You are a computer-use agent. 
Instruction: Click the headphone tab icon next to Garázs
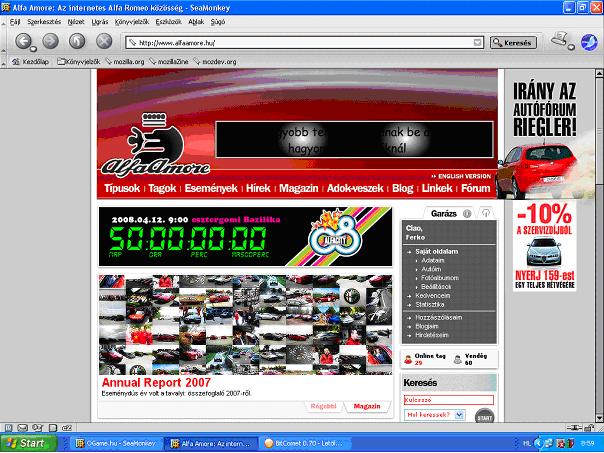point(486,213)
